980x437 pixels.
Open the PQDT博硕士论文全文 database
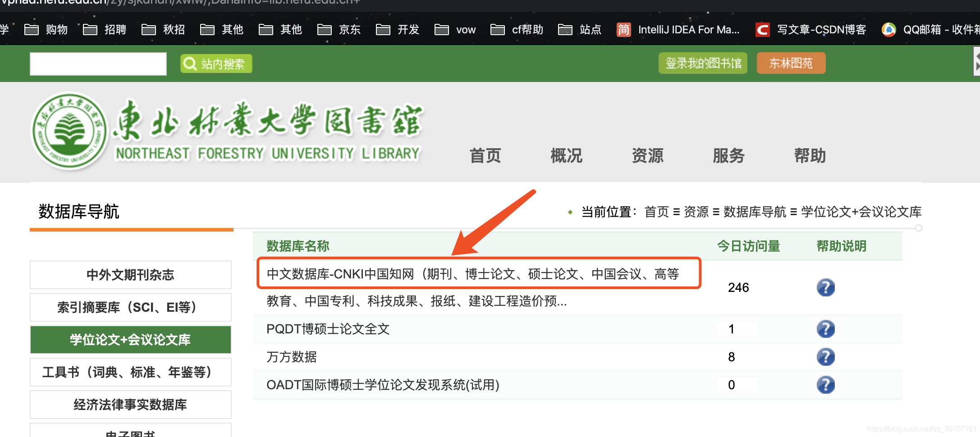(328, 329)
